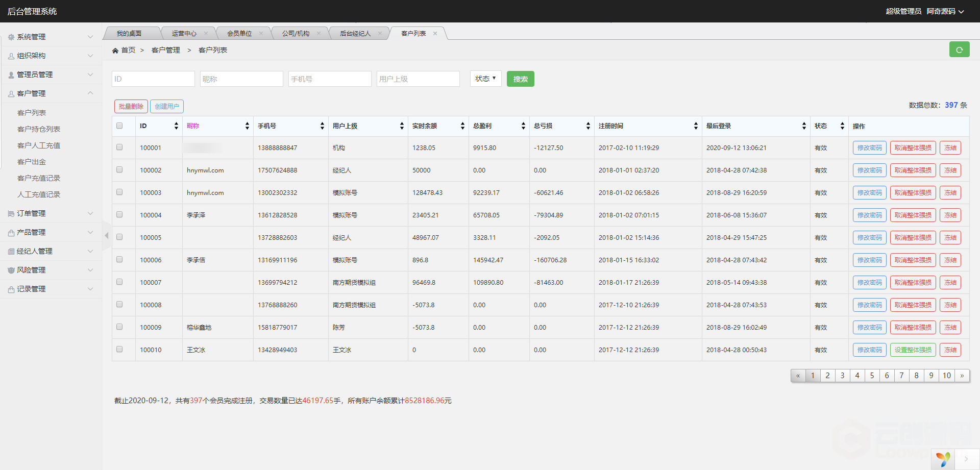The width and height of the screenshot is (980, 470).
Task: Click 取消整体强损 for ID 100007
Action: pos(913,283)
